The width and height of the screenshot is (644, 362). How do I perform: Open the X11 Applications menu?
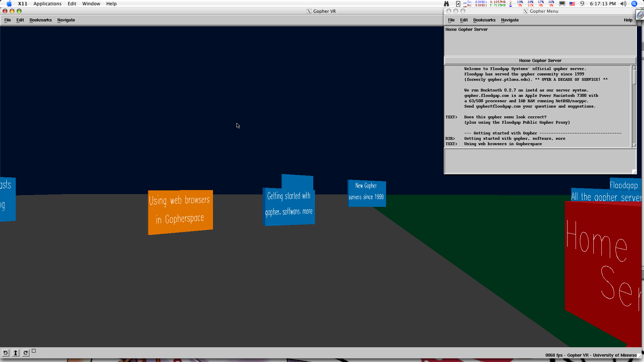(x=47, y=4)
